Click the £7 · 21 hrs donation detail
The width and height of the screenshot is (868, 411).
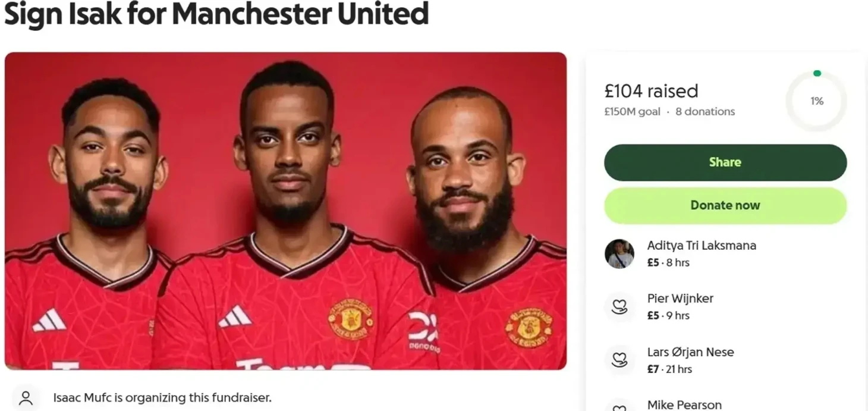(x=669, y=369)
